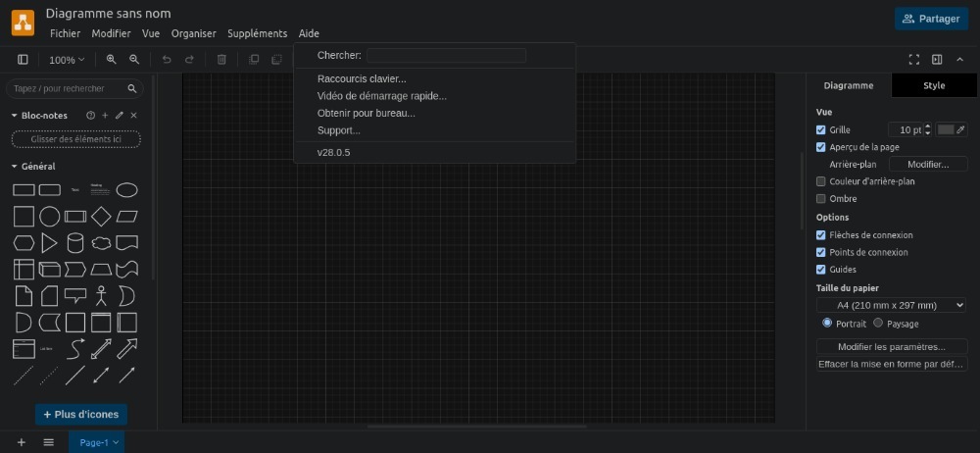Disable the Grille checkbox
Image resolution: width=980 pixels, height=453 pixels.
pos(821,129)
